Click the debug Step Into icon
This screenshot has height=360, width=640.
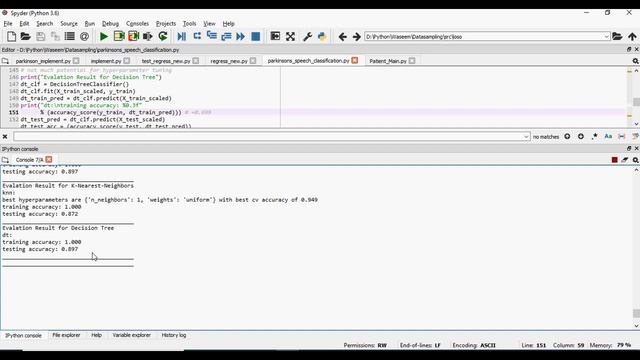[x=211, y=36]
